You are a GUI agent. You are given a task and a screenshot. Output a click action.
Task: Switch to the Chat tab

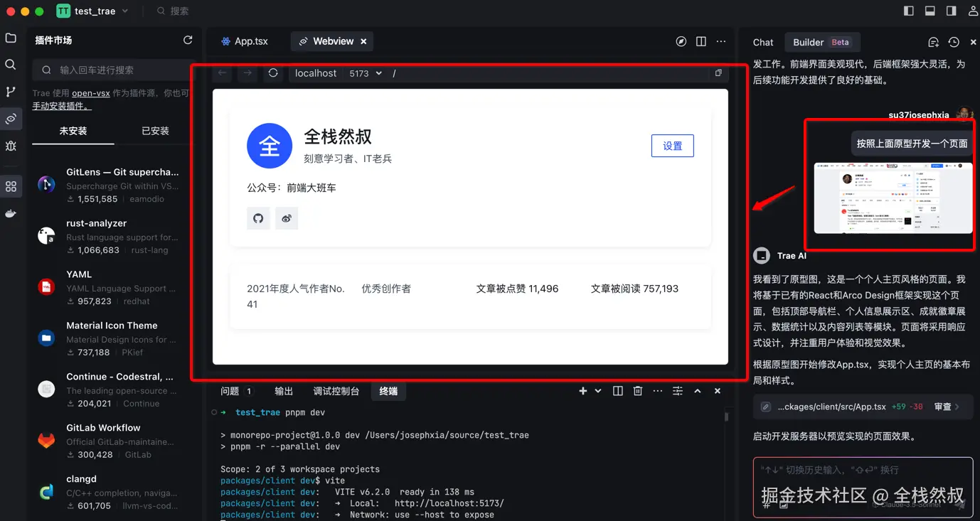763,43
